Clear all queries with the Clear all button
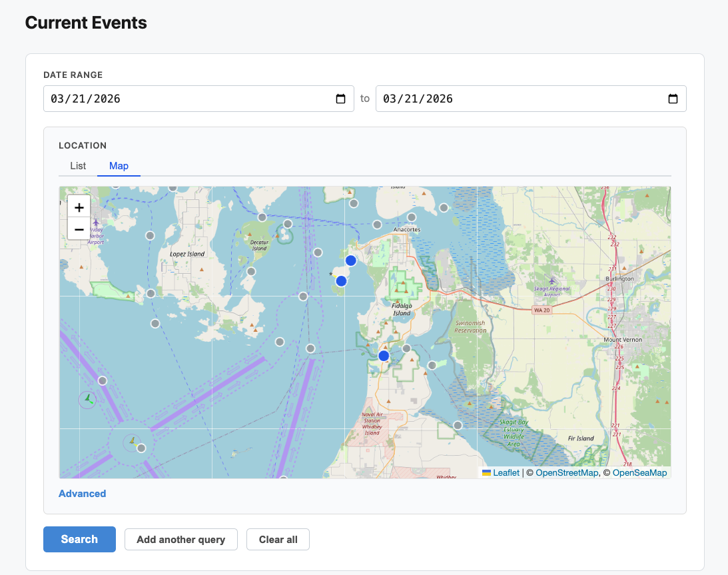728x575 pixels. coord(278,539)
